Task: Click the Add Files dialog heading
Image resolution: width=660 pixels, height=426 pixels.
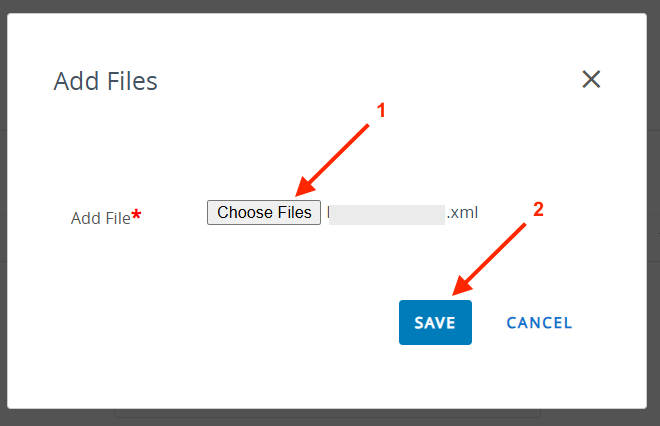Action: 105,81
